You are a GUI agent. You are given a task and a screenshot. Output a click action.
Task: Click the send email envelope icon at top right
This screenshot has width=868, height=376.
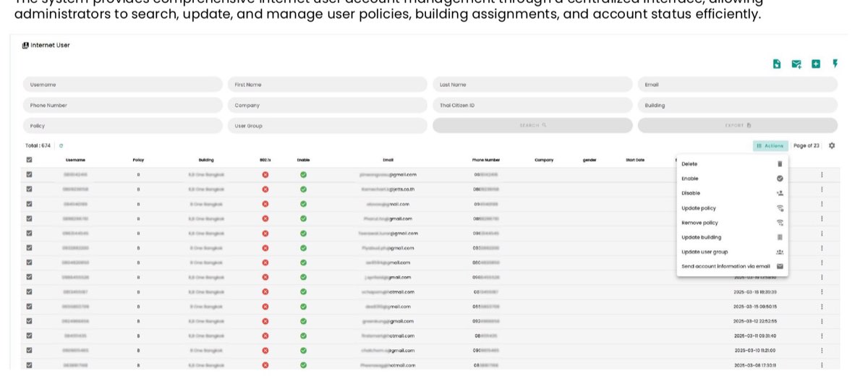point(796,64)
